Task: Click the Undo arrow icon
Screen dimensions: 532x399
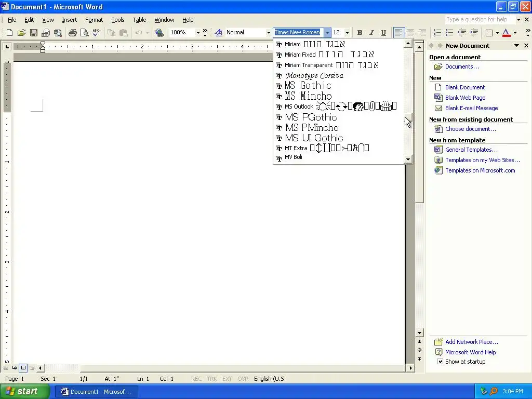Action: (138, 33)
